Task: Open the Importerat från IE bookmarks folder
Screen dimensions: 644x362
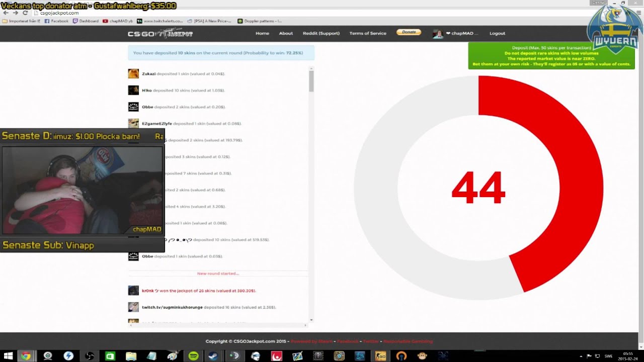Action: pos(21,21)
